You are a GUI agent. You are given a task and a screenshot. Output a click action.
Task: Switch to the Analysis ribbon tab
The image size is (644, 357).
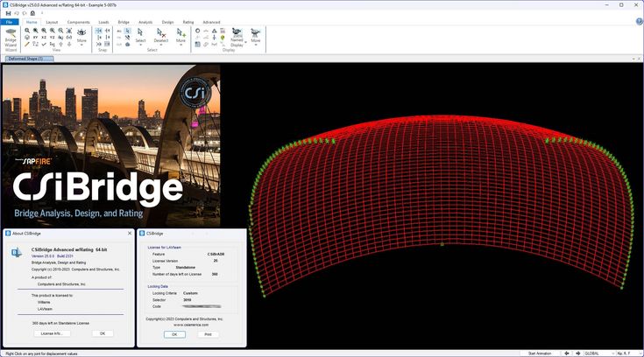(x=145, y=22)
